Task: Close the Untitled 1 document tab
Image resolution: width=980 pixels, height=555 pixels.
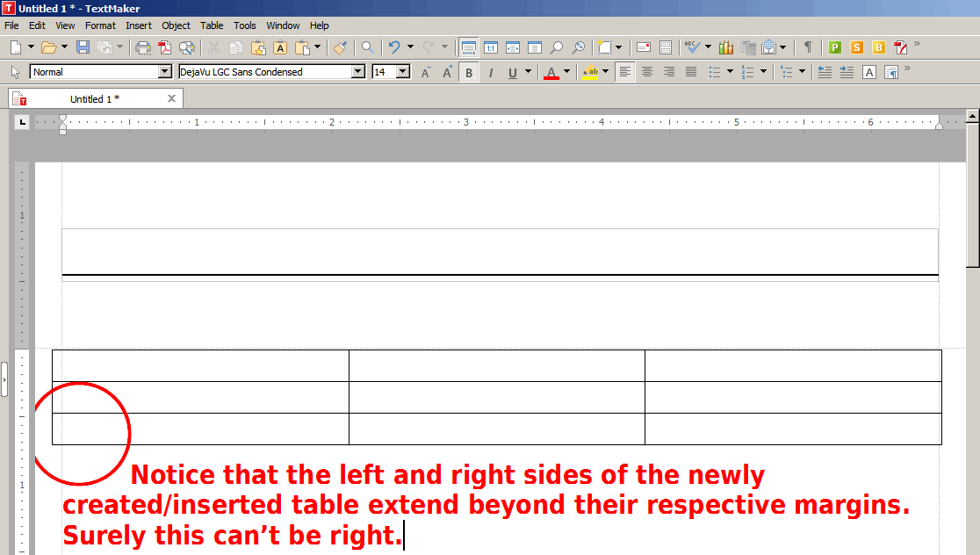Action: (x=171, y=98)
